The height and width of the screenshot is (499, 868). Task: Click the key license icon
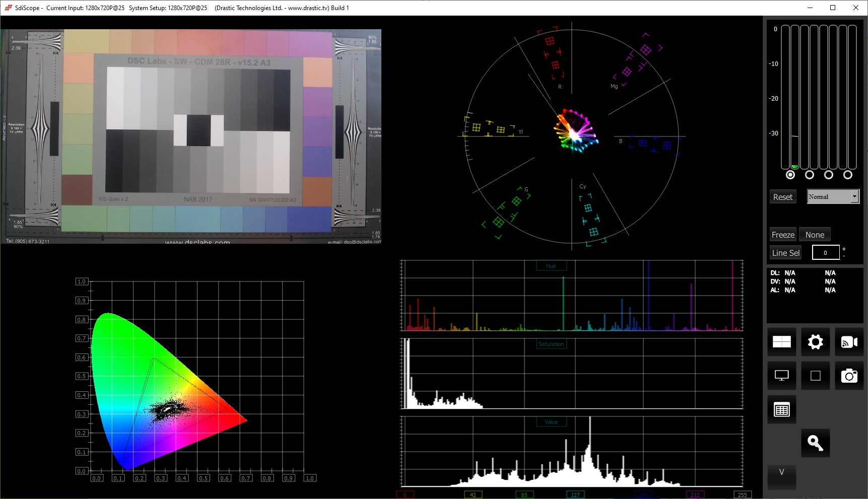[x=815, y=443]
